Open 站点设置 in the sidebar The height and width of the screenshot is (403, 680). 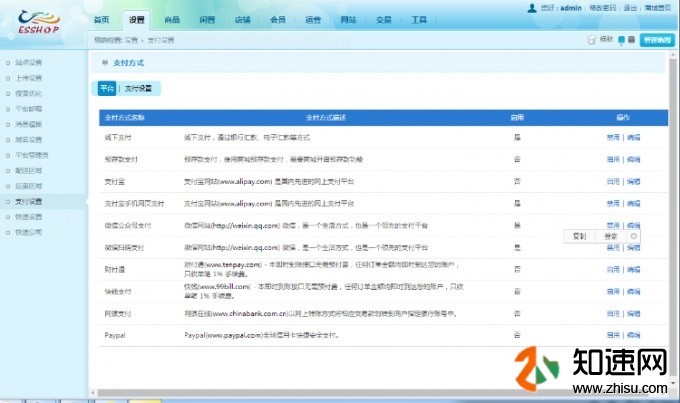(29, 62)
